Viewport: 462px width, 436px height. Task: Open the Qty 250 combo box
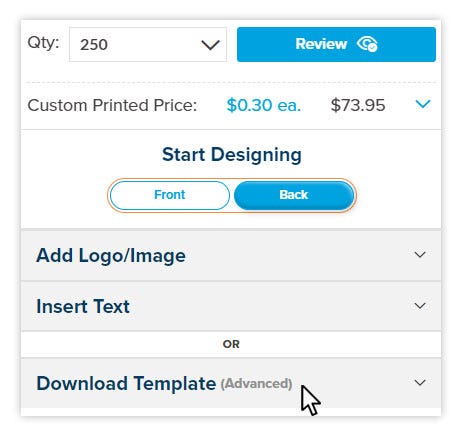click(148, 45)
